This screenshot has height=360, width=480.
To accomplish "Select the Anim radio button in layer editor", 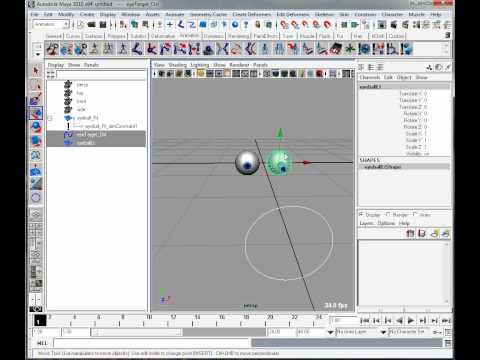I will coord(415,214).
